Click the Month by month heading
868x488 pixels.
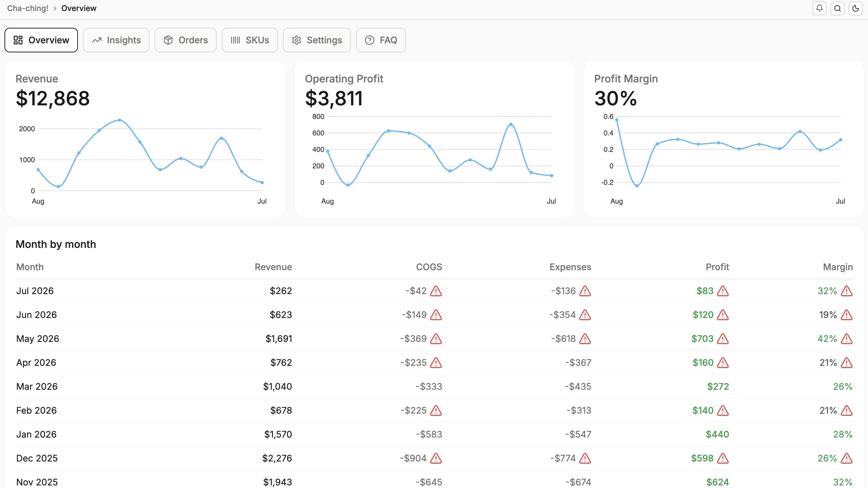pyautogui.click(x=56, y=244)
